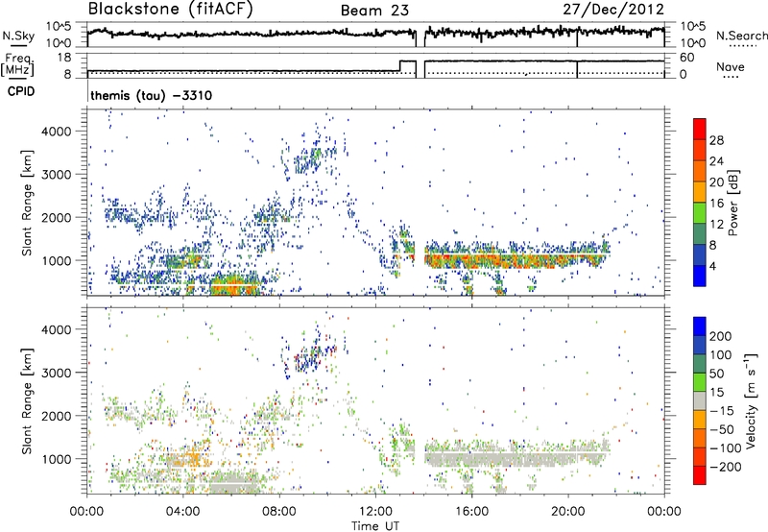Select the yellow-orange 16-20 dB Power segment
This screenshot has width=768, height=532.
coord(700,191)
